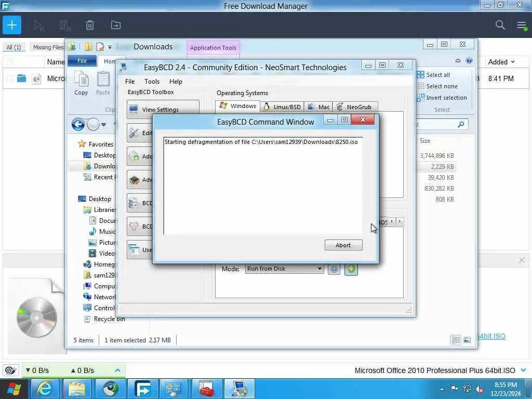Tick the checkbox of the Micro... download row
532x399 pixels.
pos(10,78)
